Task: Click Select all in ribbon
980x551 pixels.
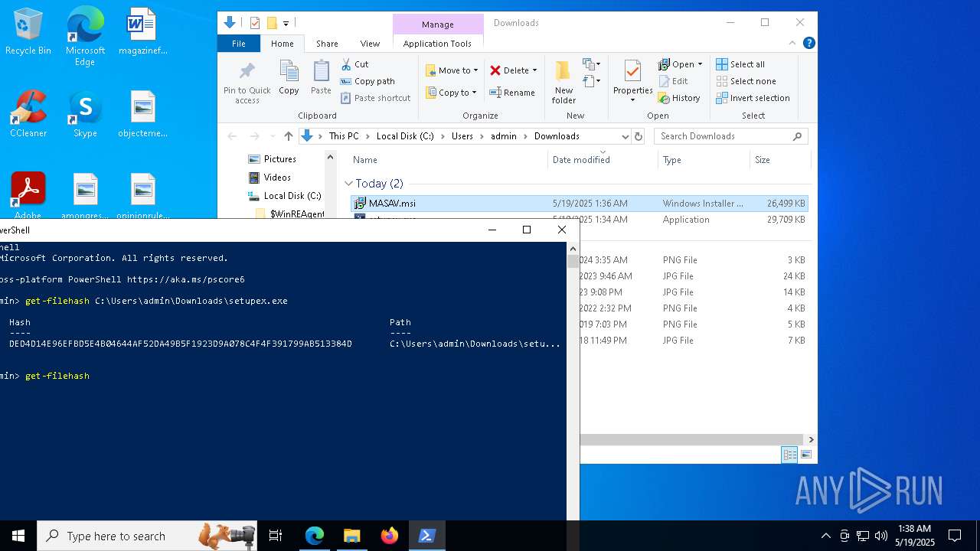Action: [x=740, y=64]
